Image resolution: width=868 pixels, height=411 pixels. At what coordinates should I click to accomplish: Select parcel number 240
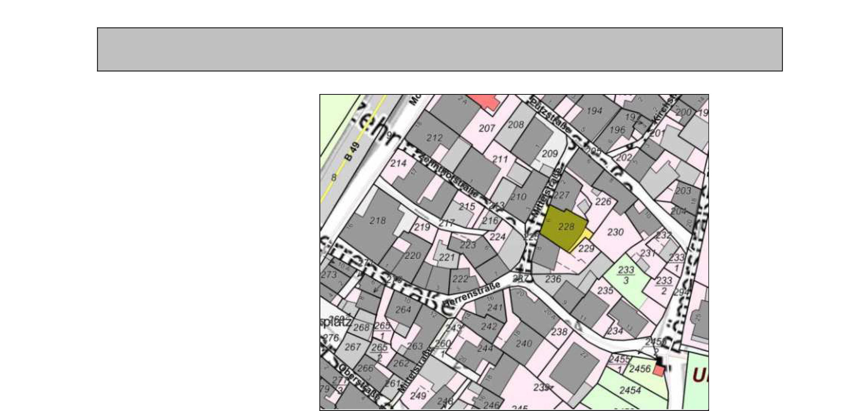point(524,343)
